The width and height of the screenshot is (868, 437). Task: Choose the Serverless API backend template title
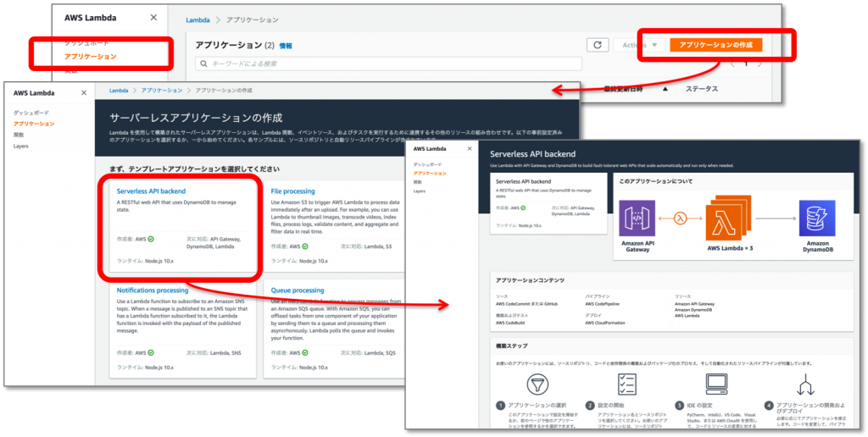(151, 191)
